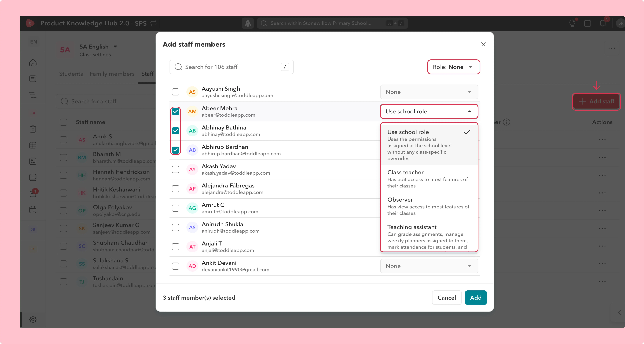Collapse the right side panel chevron
Image resolution: width=644 pixels, height=344 pixels.
619,312
